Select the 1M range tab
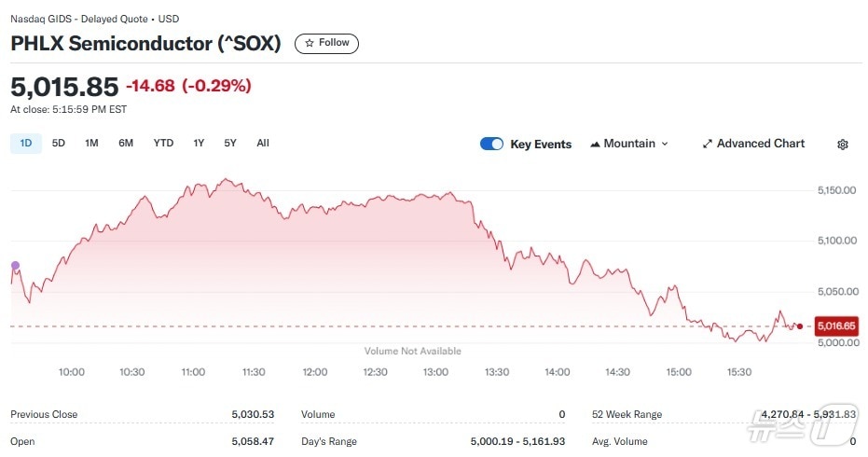The height and width of the screenshot is (457, 868). pyautogui.click(x=91, y=143)
